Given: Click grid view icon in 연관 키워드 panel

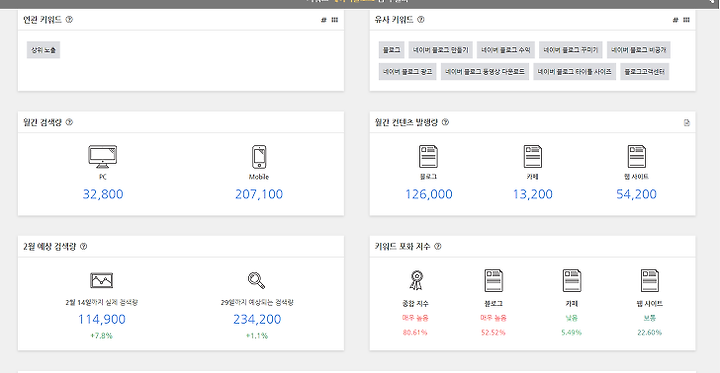Looking at the screenshot, I should [335, 20].
